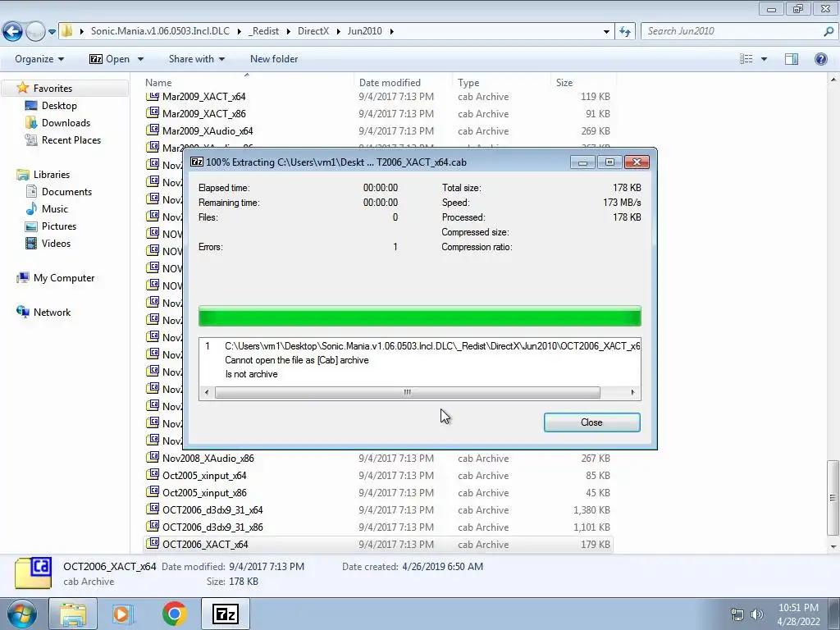Screen dimensions: 840x630
Task: Click the "Cannot open the file as [Cab] archive" message
Action: [x=297, y=360]
